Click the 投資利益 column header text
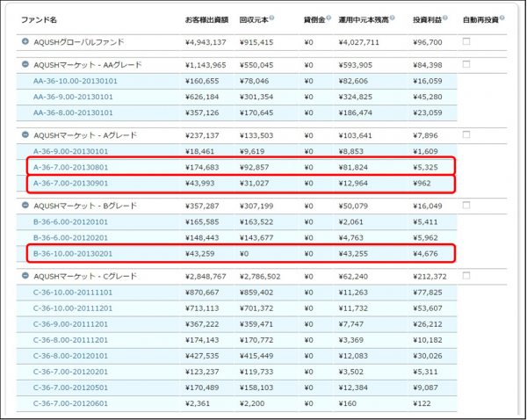Screen dimensions: 527x420 pos(427,20)
